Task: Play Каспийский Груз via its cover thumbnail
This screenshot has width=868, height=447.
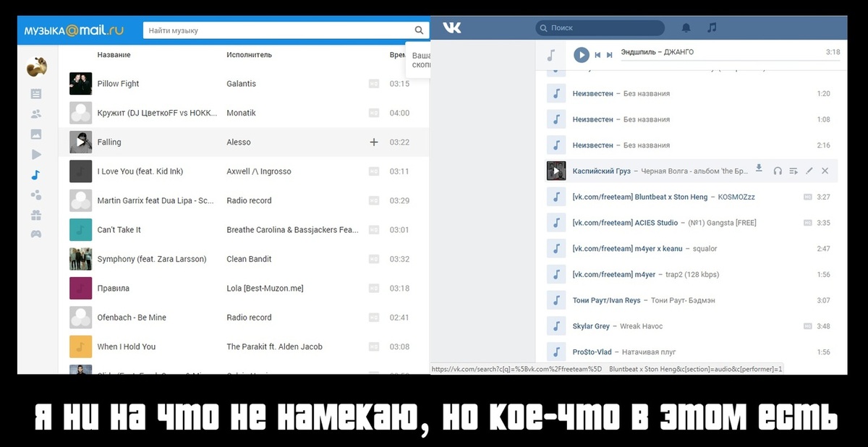Action: tap(556, 171)
